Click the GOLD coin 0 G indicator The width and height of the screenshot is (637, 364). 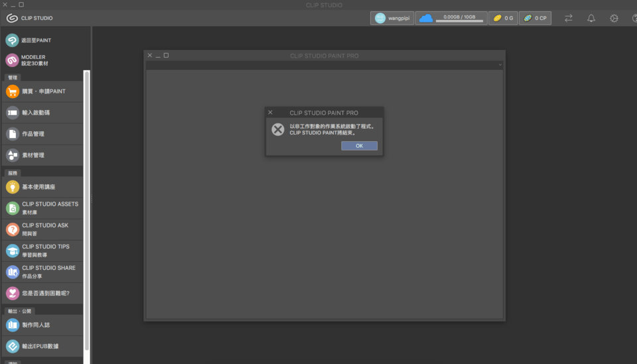point(503,18)
